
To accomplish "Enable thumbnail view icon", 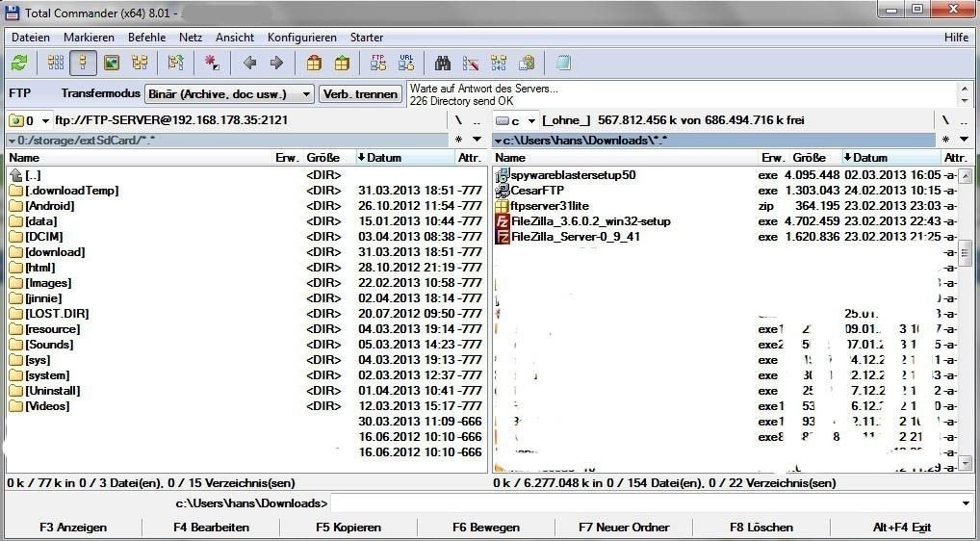I will 112,64.
